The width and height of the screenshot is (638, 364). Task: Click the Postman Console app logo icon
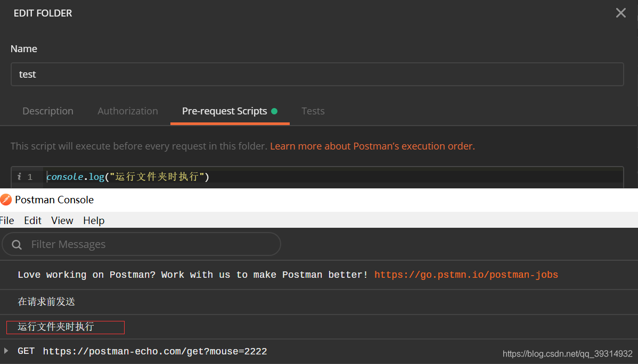point(6,200)
